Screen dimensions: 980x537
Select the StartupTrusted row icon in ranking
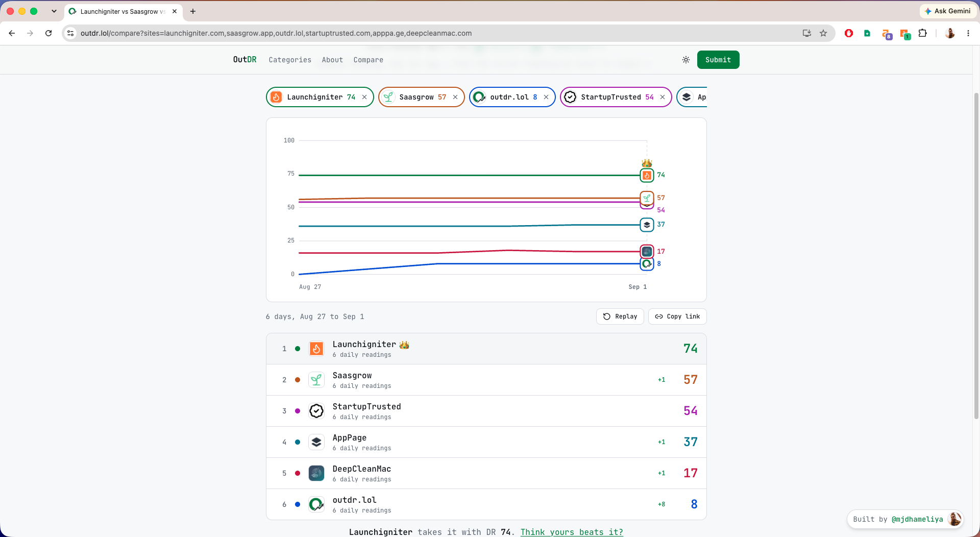click(x=316, y=411)
